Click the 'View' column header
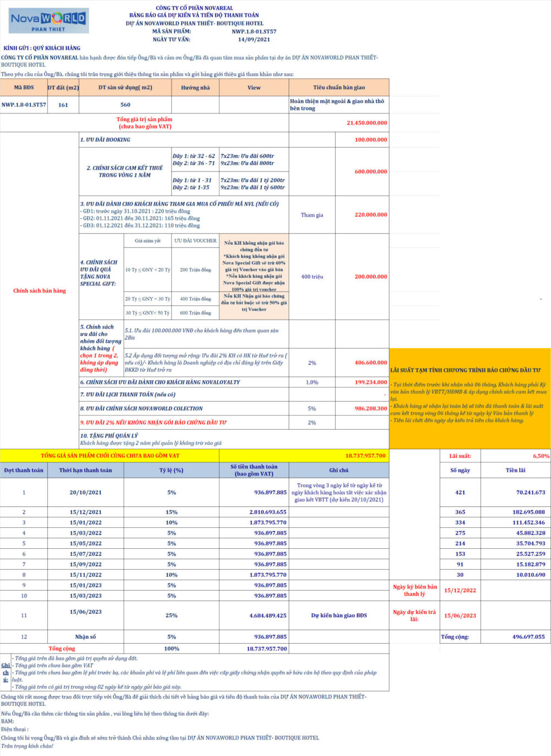 (254, 88)
